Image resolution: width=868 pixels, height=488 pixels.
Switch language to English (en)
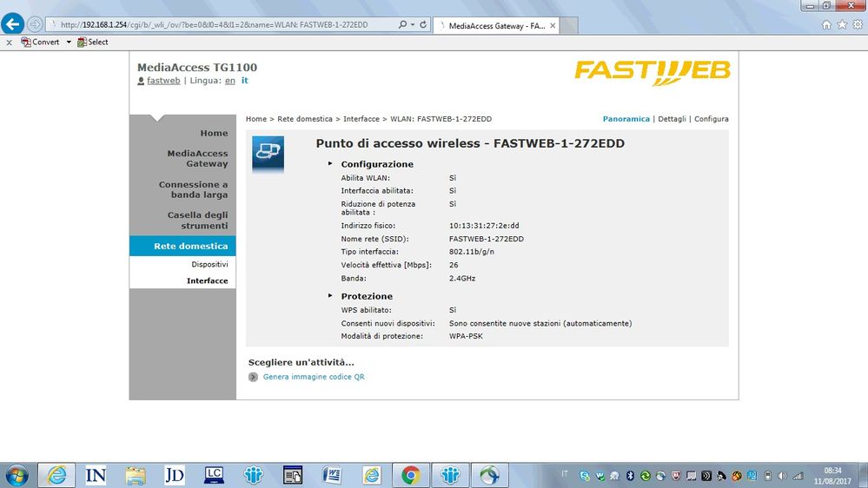point(229,80)
